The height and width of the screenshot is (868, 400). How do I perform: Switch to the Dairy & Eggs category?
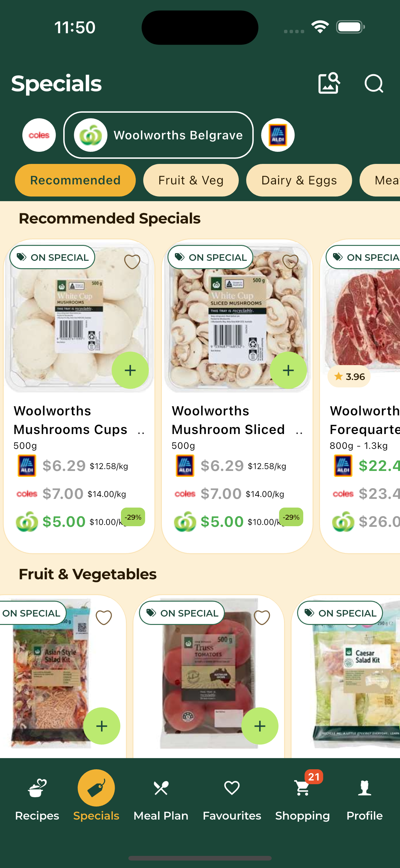click(299, 180)
